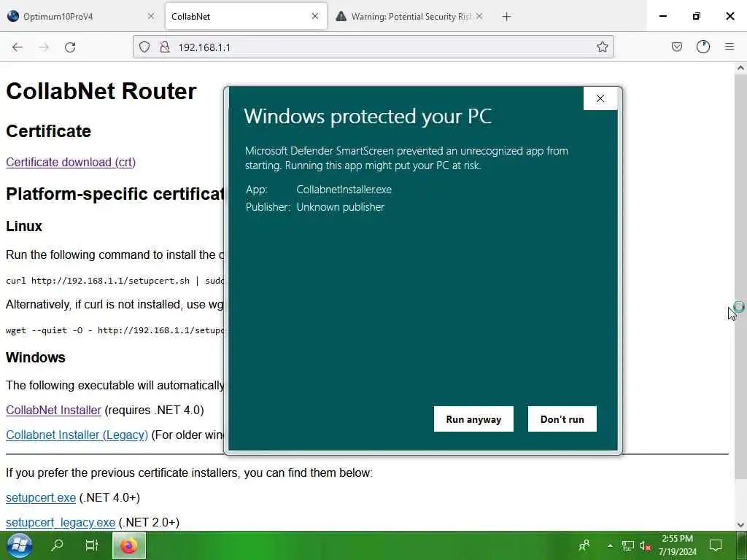Open the Save to Pocket icon
Screen dimensions: 747x560
click(x=676, y=47)
